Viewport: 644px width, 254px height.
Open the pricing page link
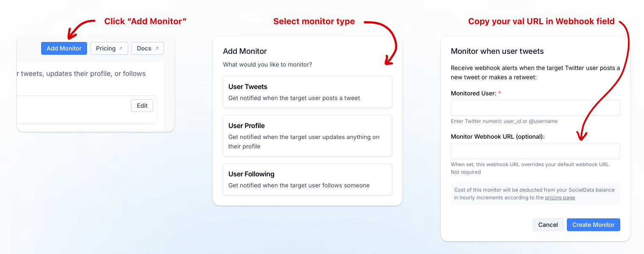[560, 198]
